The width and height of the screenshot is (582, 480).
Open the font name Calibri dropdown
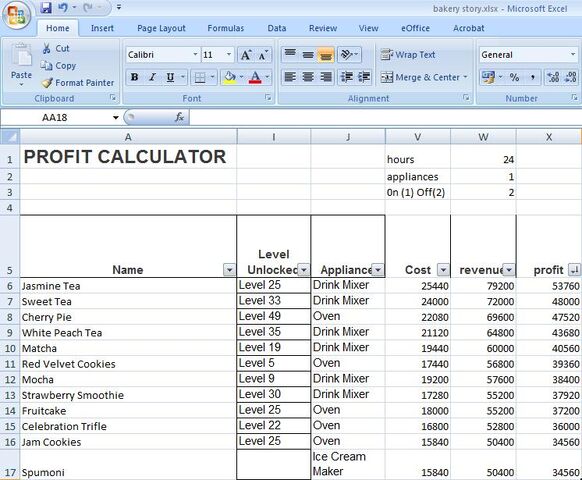[x=195, y=55]
